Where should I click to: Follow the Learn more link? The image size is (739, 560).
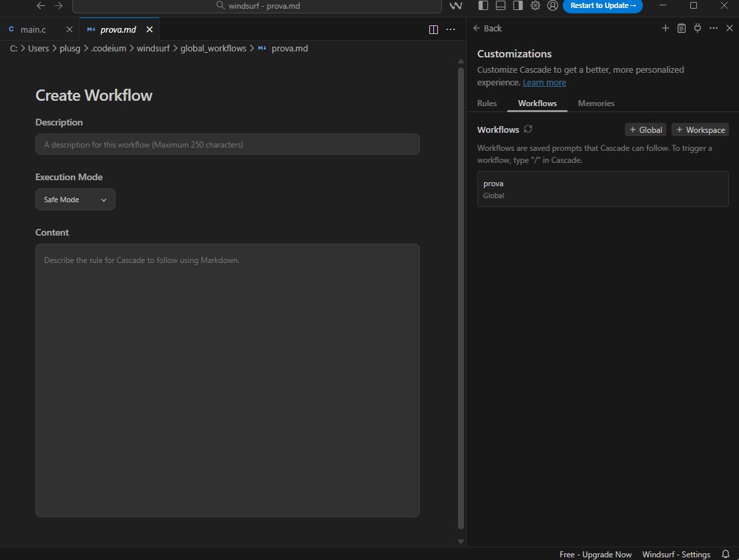[x=544, y=83]
